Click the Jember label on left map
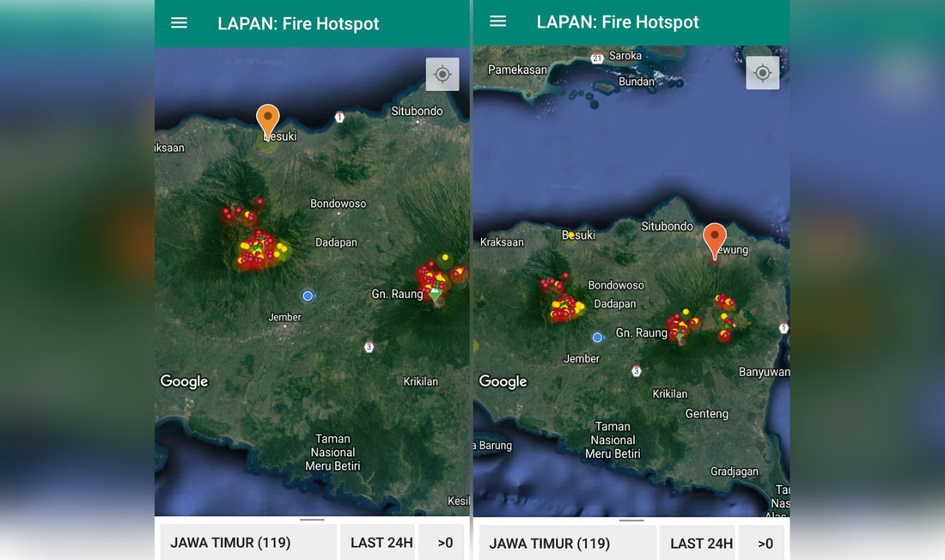The height and width of the screenshot is (560, 945). tap(284, 317)
